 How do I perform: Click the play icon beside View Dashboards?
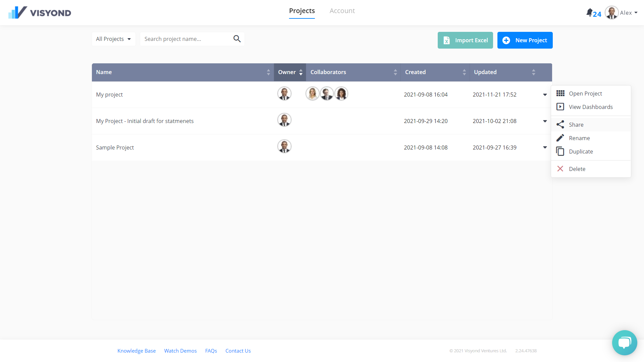pos(560,107)
